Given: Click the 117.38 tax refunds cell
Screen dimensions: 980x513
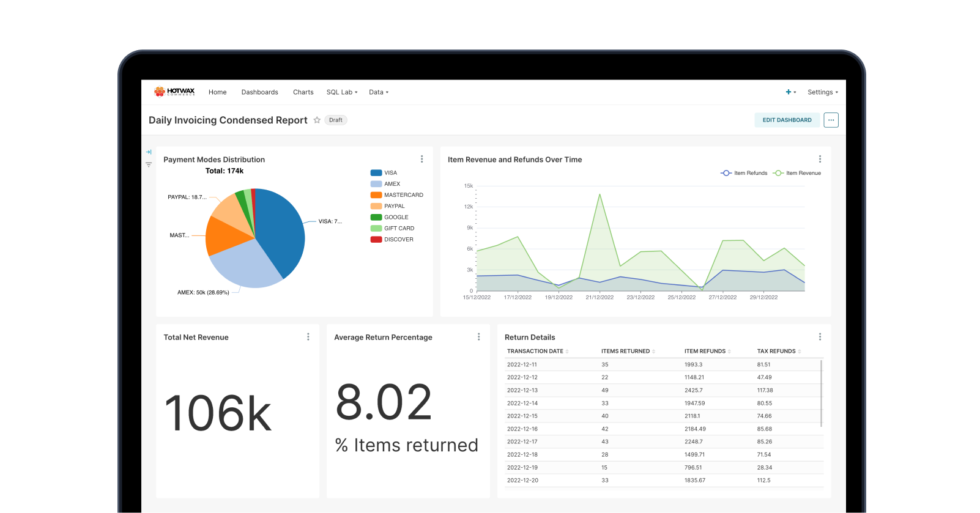Looking at the screenshot, I should point(765,390).
